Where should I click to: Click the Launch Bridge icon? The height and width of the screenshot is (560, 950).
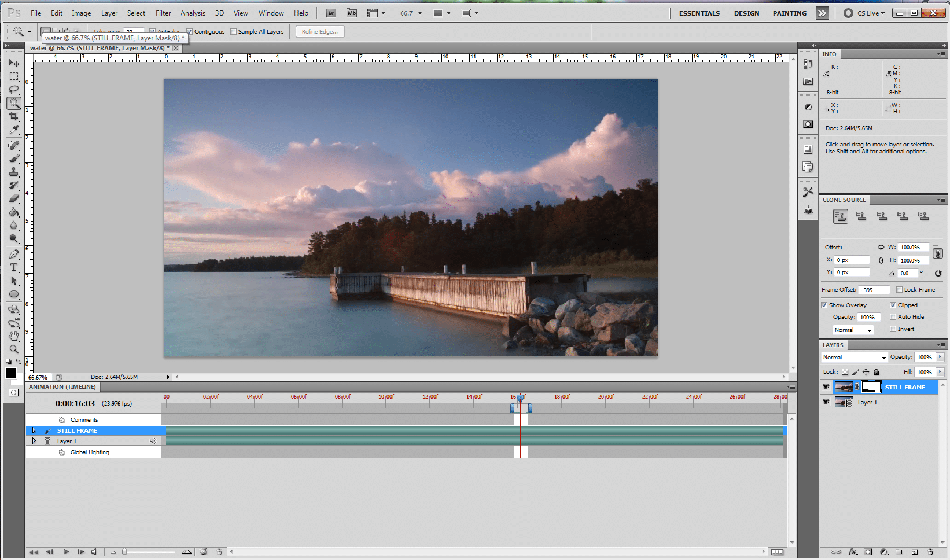pyautogui.click(x=331, y=13)
